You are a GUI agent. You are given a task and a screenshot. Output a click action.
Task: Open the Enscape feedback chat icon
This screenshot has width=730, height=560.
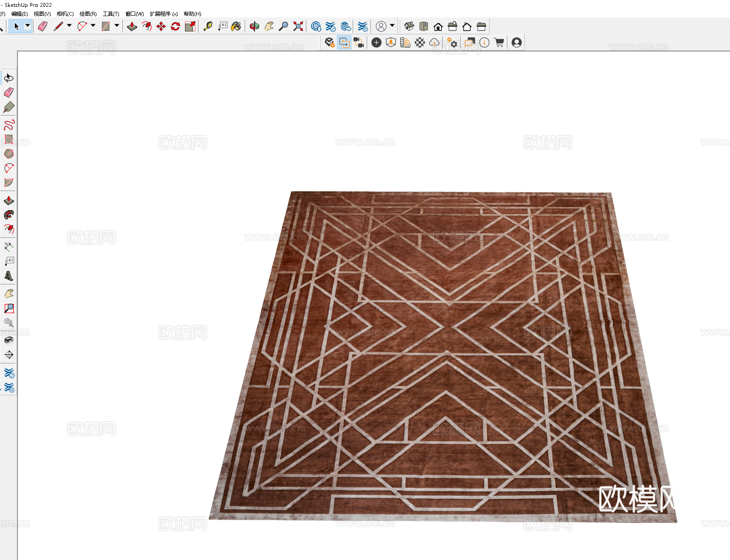point(470,42)
